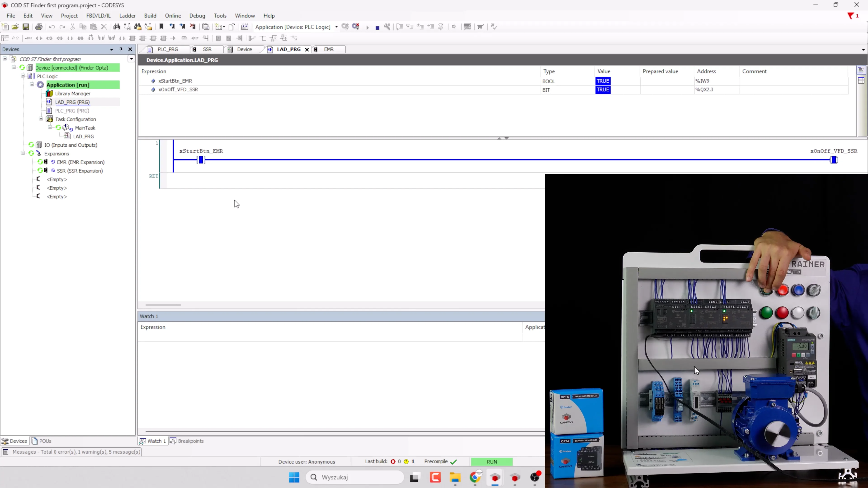Collapse the Expansions tree node
The height and width of the screenshot is (488, 868).
click(x=23, y=153)
